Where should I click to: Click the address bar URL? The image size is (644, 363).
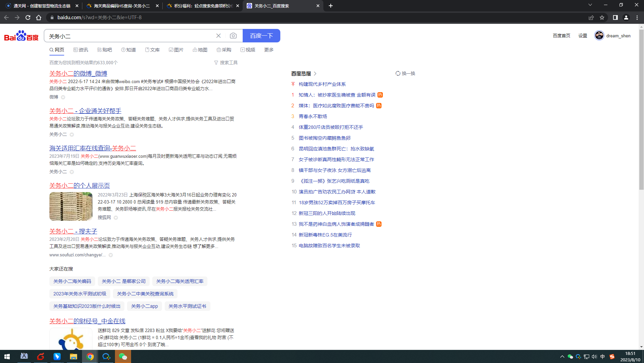(x=99, y=17)
